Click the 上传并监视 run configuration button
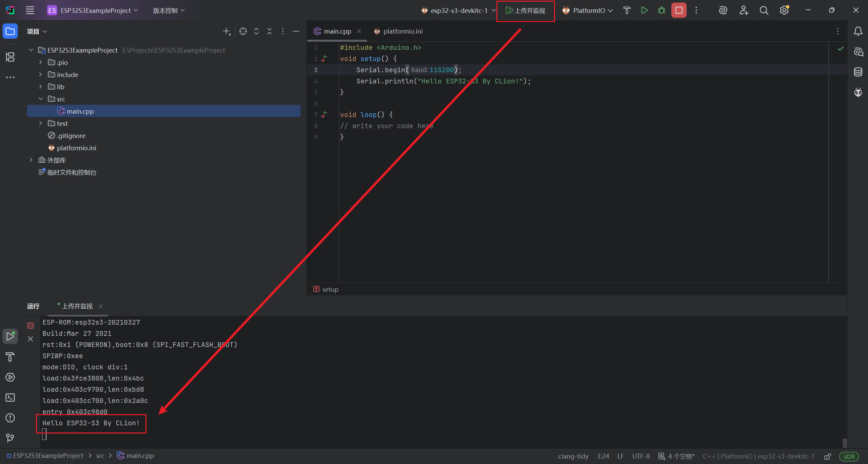This screenshot has height=464, width=868. coord(526,11)
